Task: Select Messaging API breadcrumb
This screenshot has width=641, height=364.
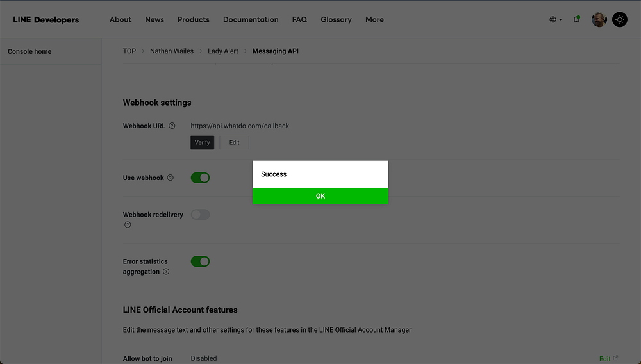Action: pos(276,51)
